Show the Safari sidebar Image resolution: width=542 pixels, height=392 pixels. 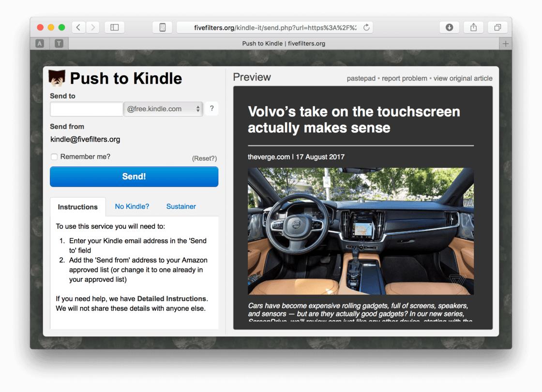pyautogui.click(x=114, y=27)
